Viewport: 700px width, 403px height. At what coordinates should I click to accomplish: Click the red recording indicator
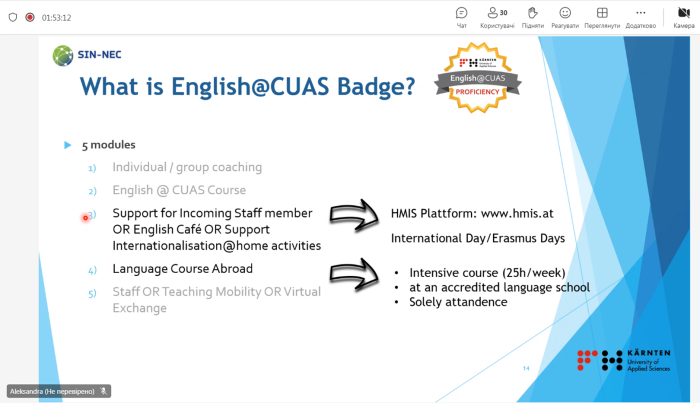click(x=29, y=17)
